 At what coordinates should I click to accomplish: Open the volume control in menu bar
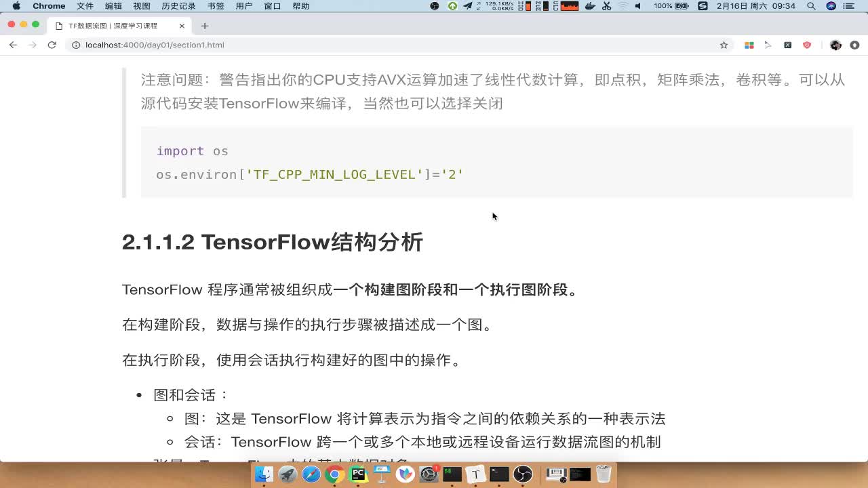(638, 6)
